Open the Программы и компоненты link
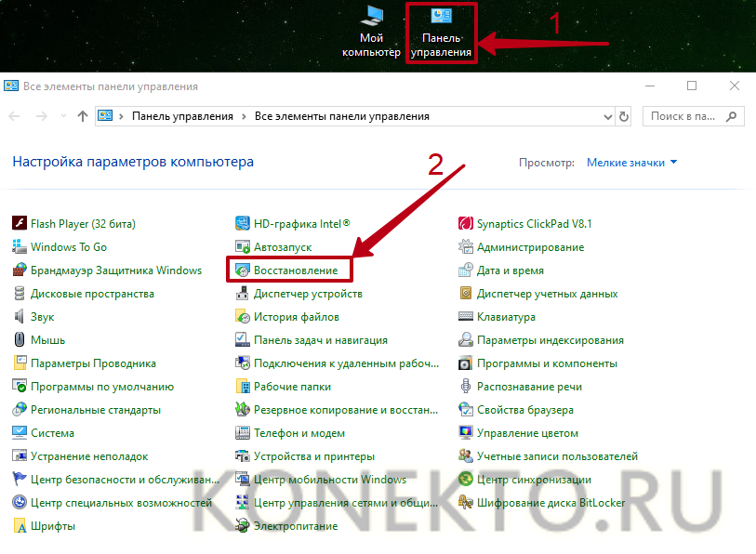This screenshot has height=554, width=756. point(547,363)
